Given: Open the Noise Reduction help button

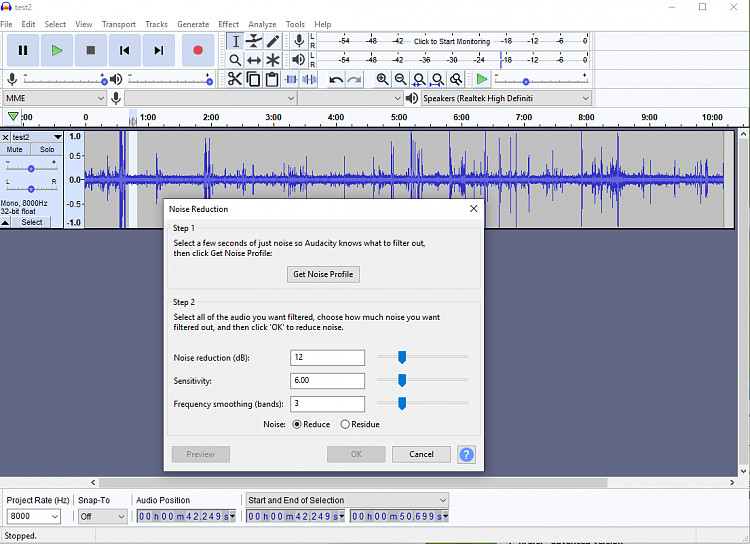Looking at the screenshot, I should tap(466, 455).
